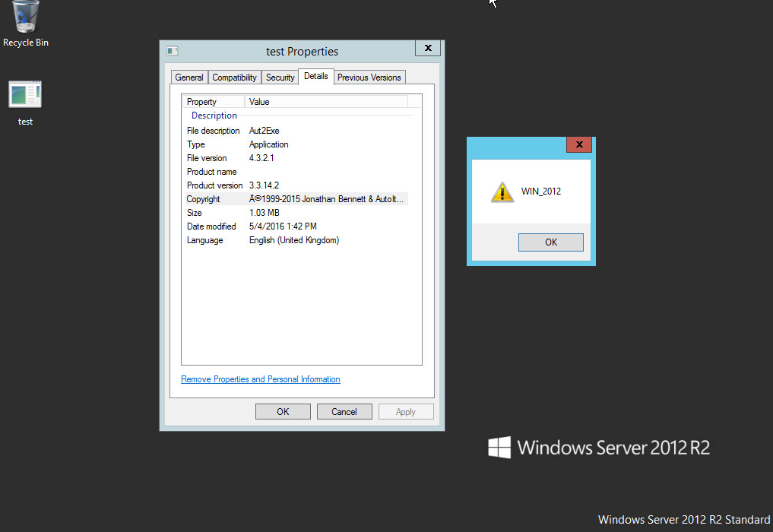Click the English (United Kingdom) value
The height and width of the screenshot is (532, 773).
click(294, 240)
